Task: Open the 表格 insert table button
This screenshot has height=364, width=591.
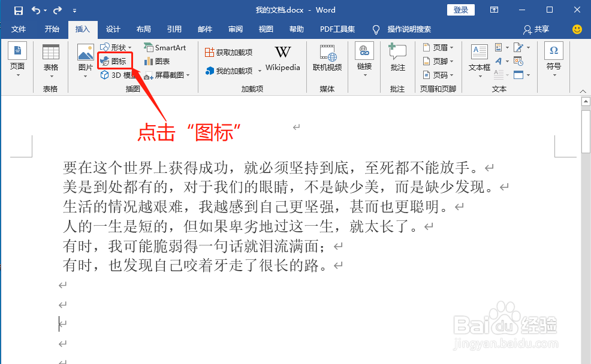Action: pyautogui.click(x=50, y=61)
